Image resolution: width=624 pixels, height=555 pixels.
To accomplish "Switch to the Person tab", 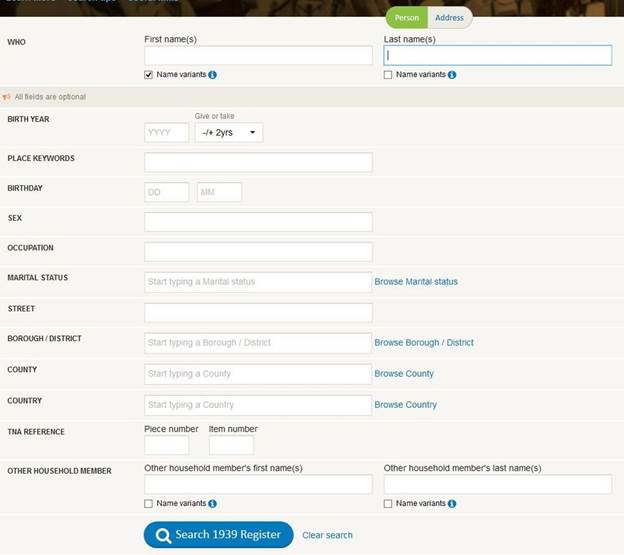I will (x=407, y=18).
